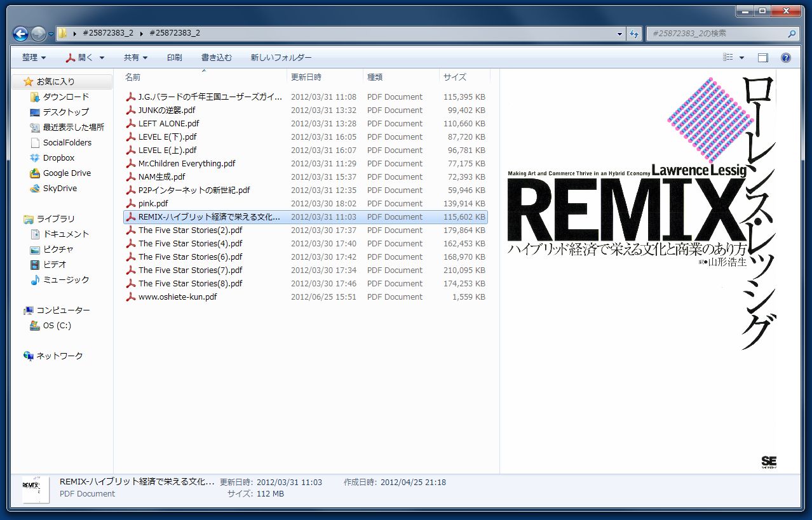812x520 pixels.
Task: Click the REMIX thumbnail in details pane
Action: [35, 490]
